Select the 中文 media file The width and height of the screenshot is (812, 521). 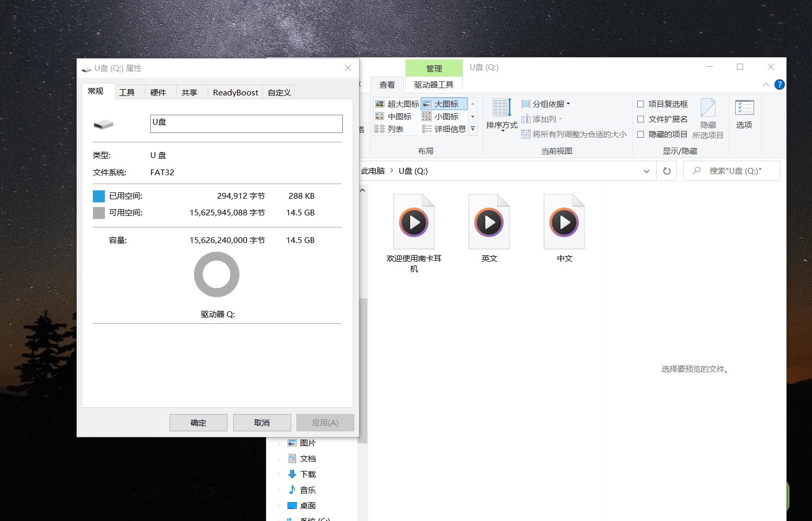pos(564,229)
